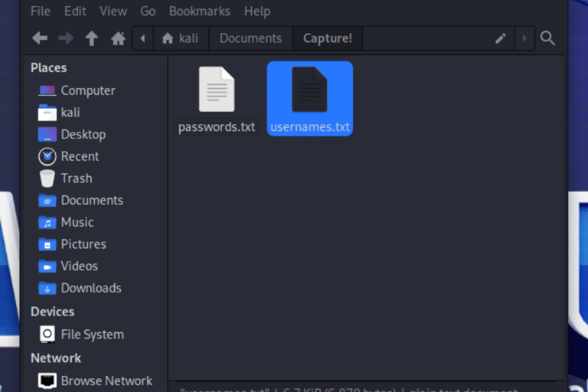Select the File System label under Devices
This screenshot has height=392, width=588.
click(x=92, y=335)
